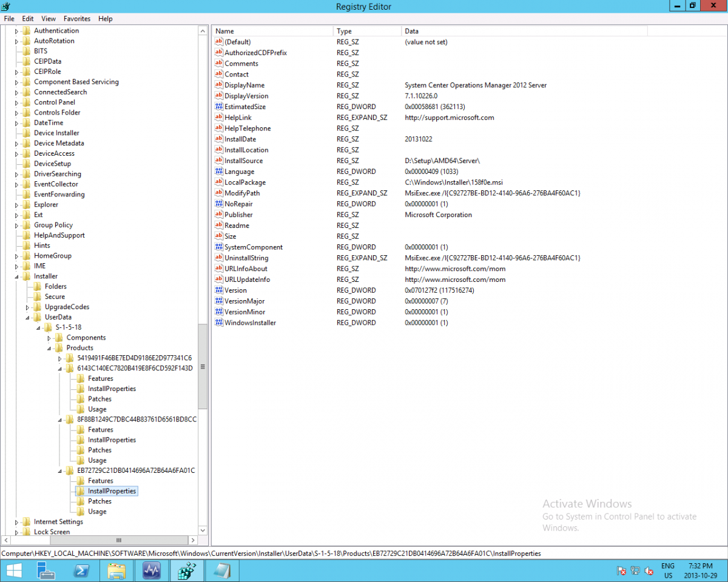Expand the Component Based Servicing node
Image resolution: width=728 pixels, height=582 pixels.
(x=17, y=82)
